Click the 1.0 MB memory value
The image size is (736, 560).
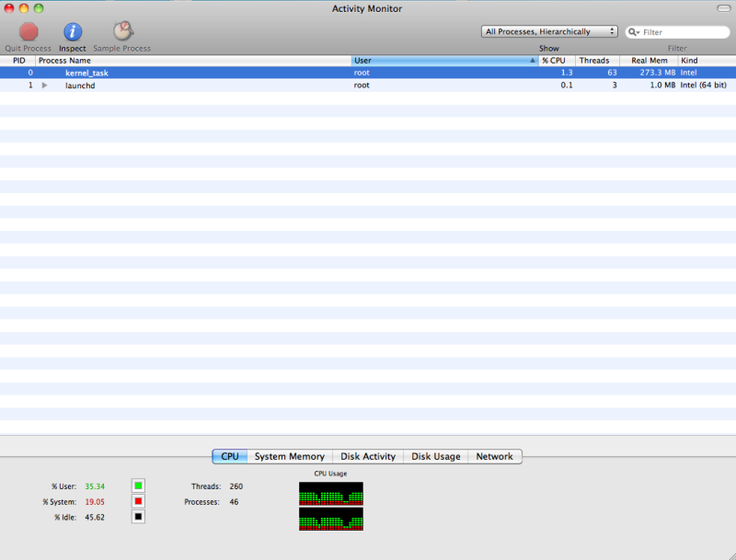point(662,86)
